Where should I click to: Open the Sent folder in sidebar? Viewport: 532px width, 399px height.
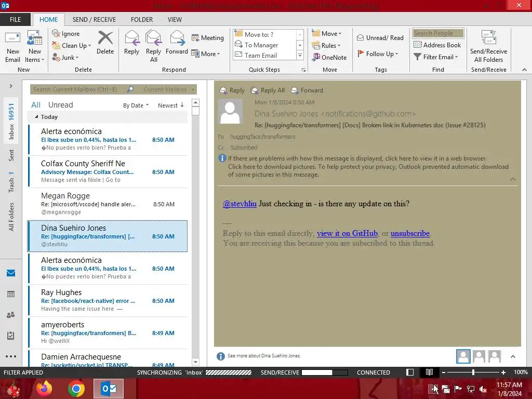coord(11,155)
